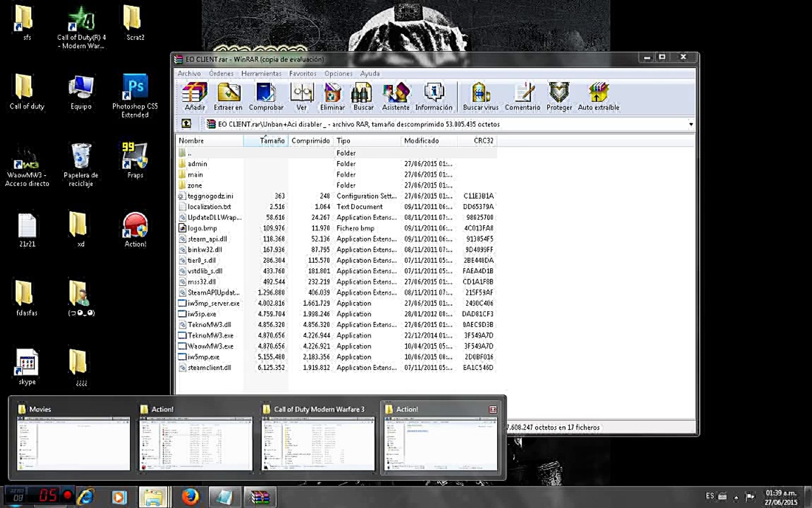
Task: Select the logo.bmp file
Action: coord(336,228)
